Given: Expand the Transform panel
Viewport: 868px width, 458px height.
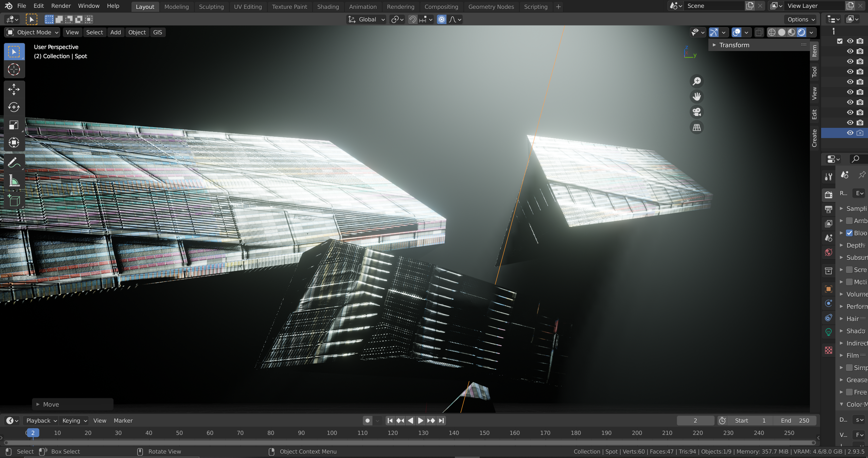Looking at the screenshot, I should pyautogui.click(x=734, y=45).
